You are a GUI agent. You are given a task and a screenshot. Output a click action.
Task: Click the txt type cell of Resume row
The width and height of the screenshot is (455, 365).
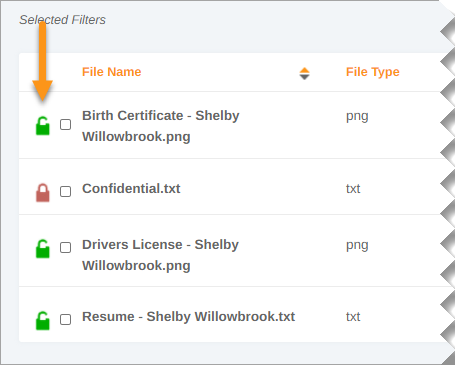[353, 317]
